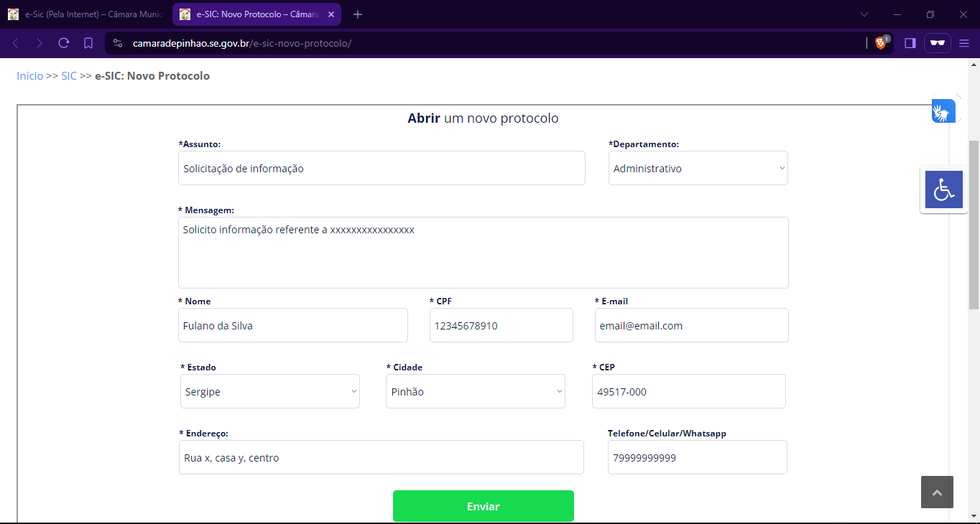Open new tab with plus button
The width and height of the screenshot is (980, 524).
pyautogui.click(x=358, y=14)
